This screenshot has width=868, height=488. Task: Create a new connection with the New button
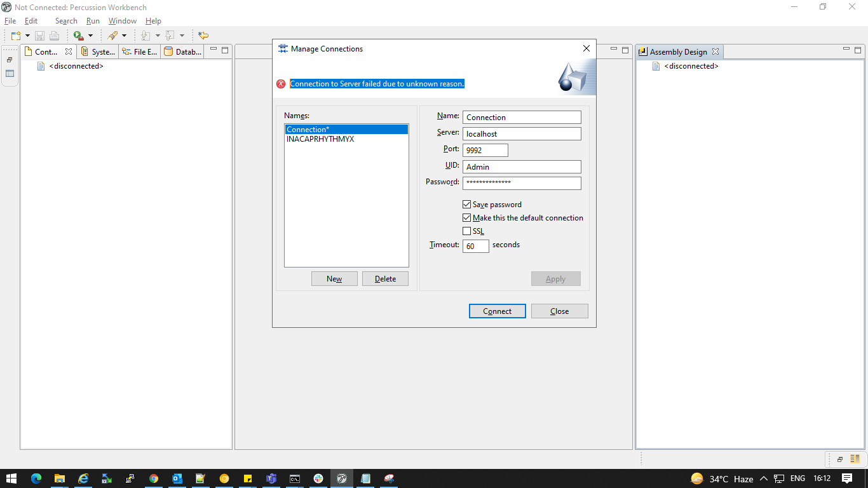(334, 278)
